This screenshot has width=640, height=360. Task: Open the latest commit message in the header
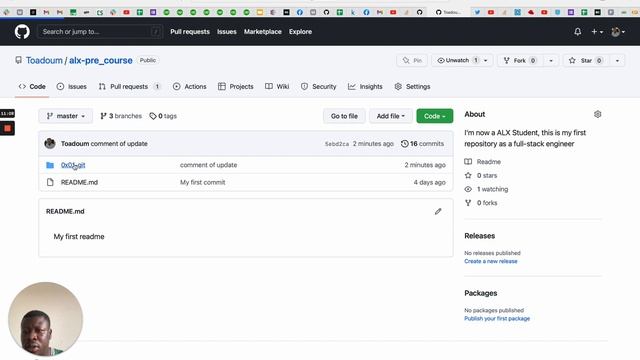tap(119, 144)
